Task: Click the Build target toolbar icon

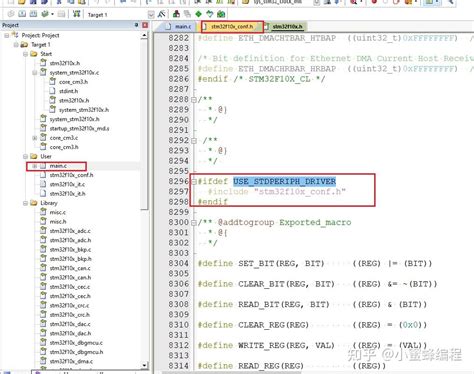Action: pos(22,14)
